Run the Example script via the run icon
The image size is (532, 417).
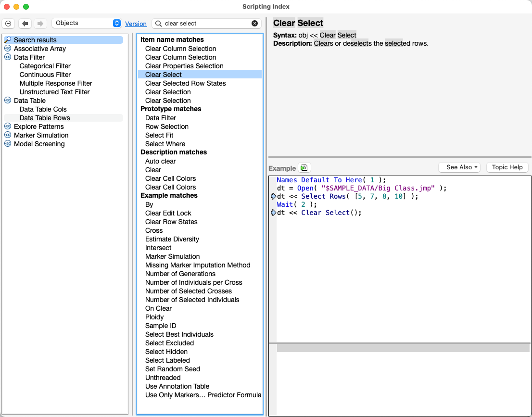pos(304,168)
